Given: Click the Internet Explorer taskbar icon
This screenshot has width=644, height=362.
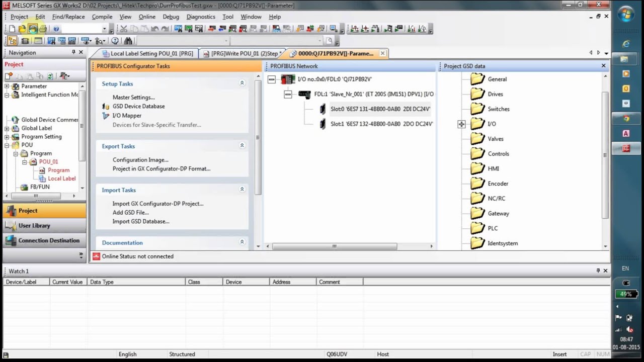Looking at the screenshot, I should click(x=626, y=44).
